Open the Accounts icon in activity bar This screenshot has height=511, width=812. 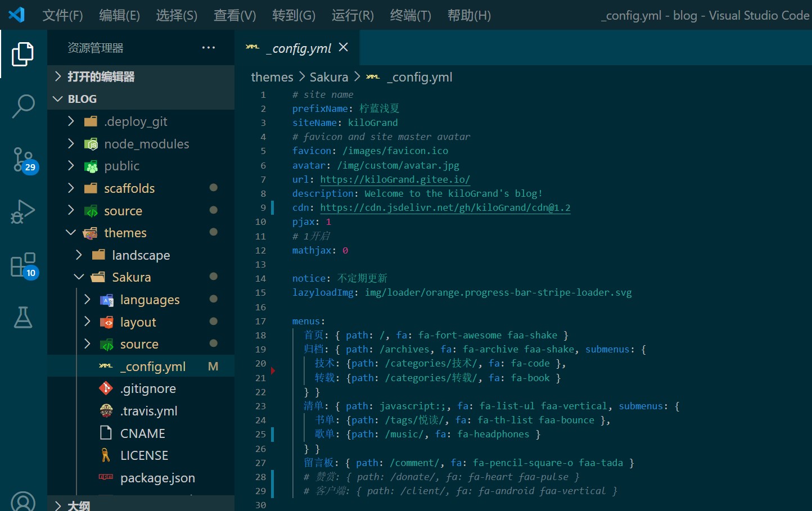pos(23,501)
